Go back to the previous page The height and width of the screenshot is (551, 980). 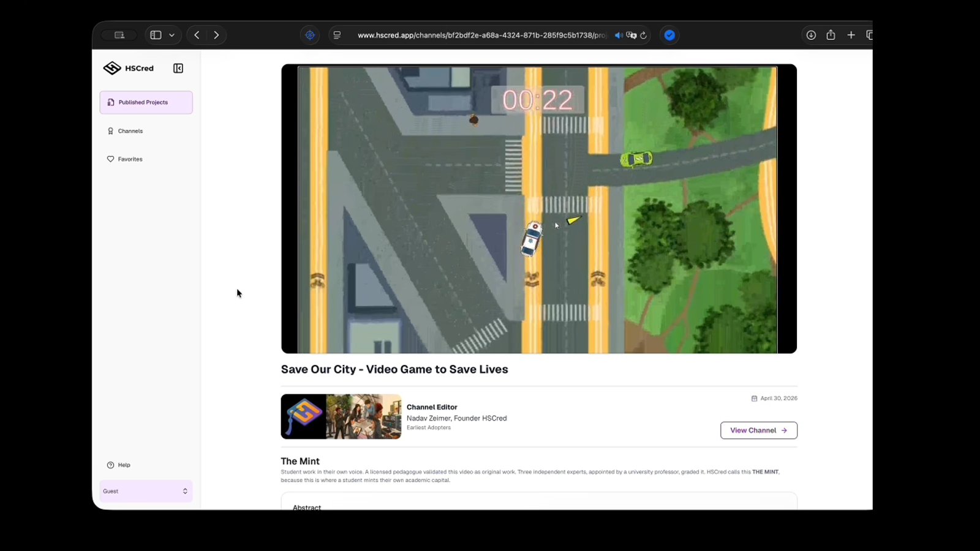tap(197, 35)
